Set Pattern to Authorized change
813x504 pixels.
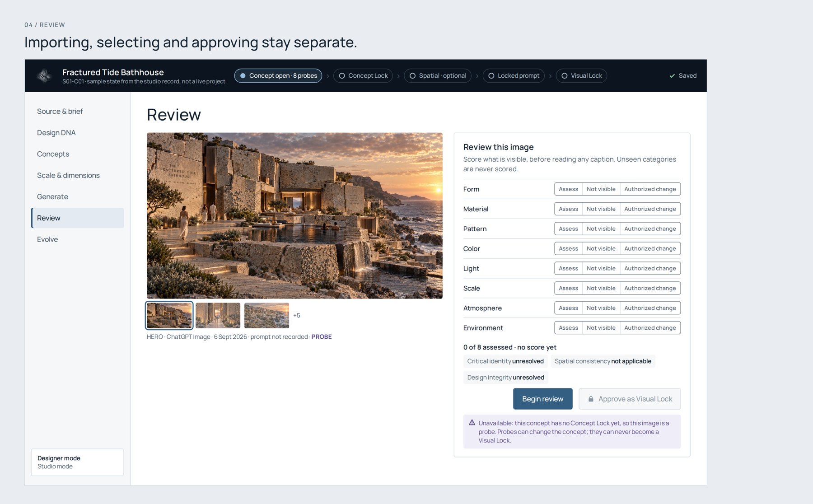pyautogui.click(x=650, y=229)
